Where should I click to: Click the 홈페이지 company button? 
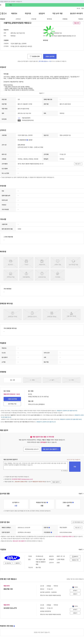[x=75, y=557]
